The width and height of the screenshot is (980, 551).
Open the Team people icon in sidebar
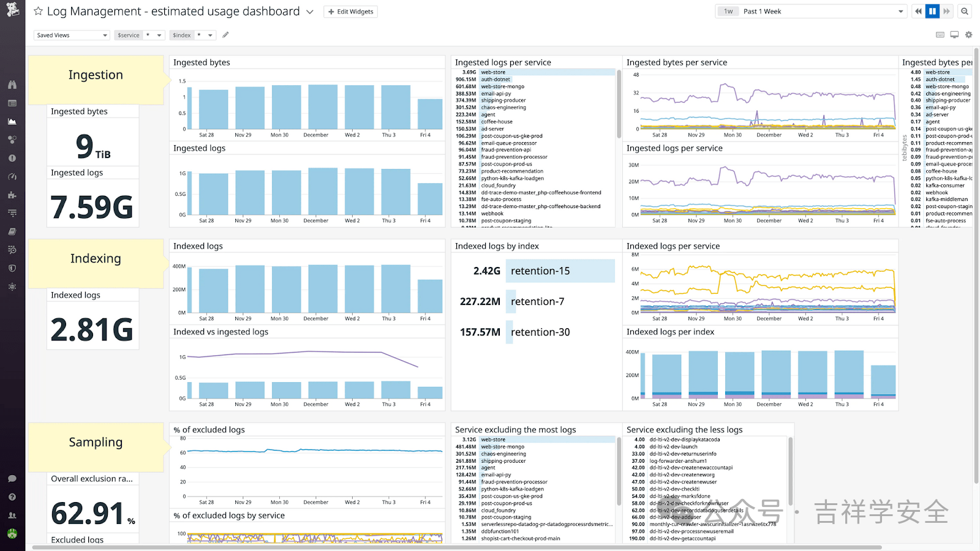tap(12, 515)
